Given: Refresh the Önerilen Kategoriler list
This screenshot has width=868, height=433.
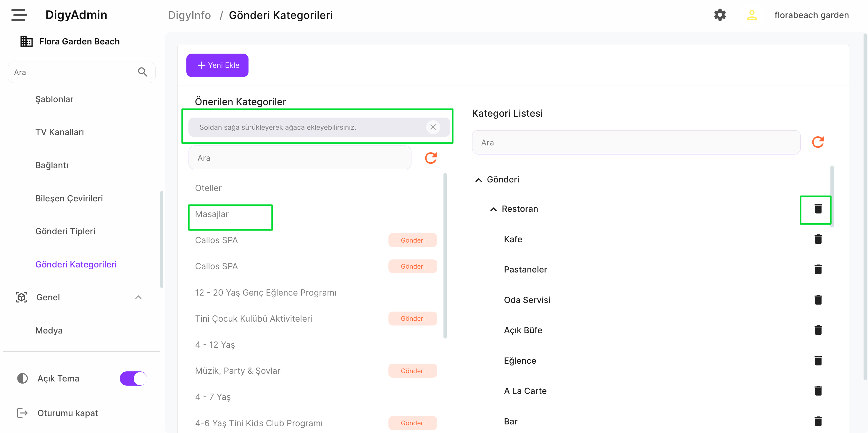Looking at the screenshot, I should (431, 158).
